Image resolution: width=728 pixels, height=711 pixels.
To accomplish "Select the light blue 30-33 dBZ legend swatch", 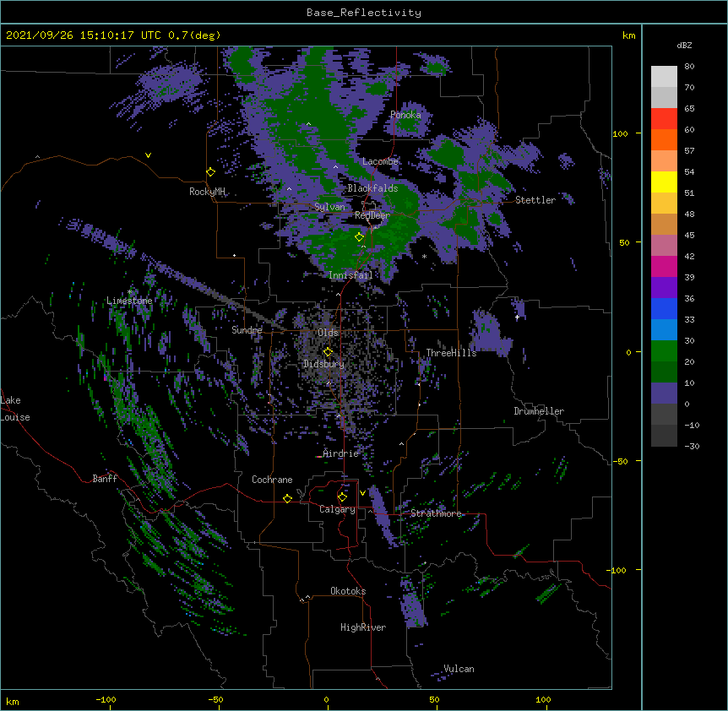I will pos(664,330).
